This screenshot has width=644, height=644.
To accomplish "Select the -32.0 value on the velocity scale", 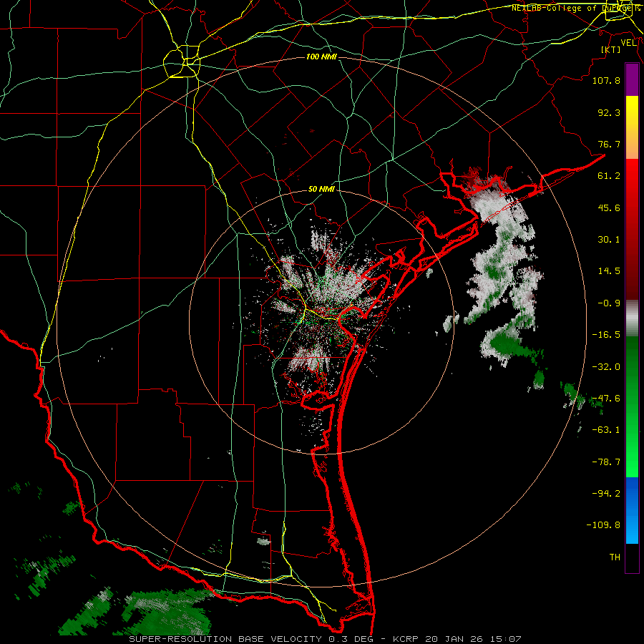I will tap(606, 367).
